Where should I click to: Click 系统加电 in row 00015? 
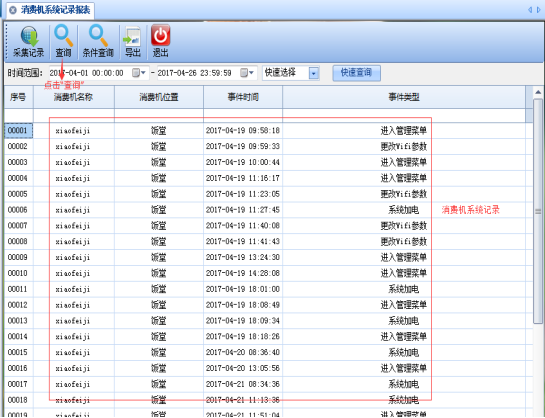404,353
